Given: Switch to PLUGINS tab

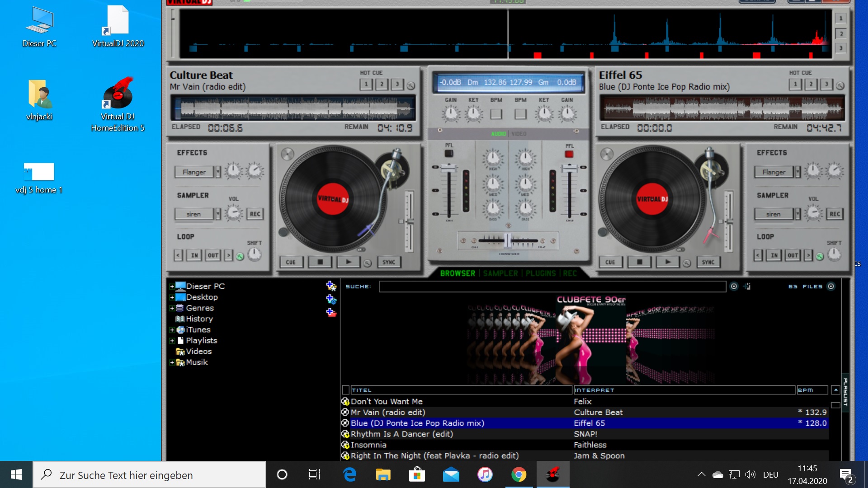Looking at the screenshot, I should [541, 273].
